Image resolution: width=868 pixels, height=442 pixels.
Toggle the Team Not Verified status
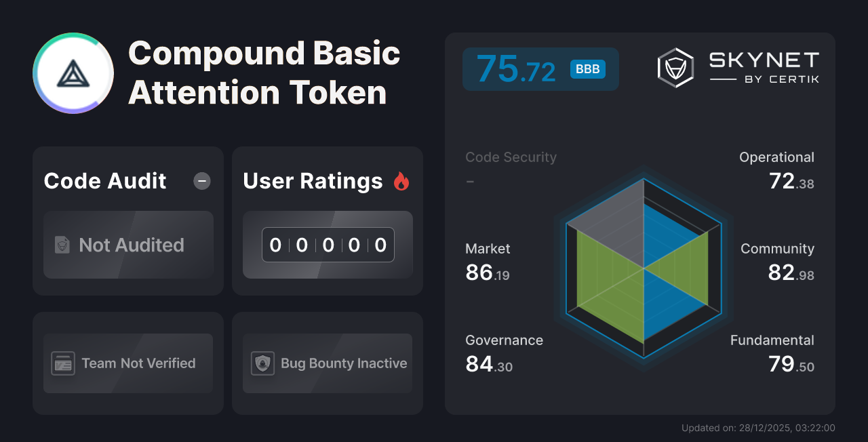coord(127,363)
